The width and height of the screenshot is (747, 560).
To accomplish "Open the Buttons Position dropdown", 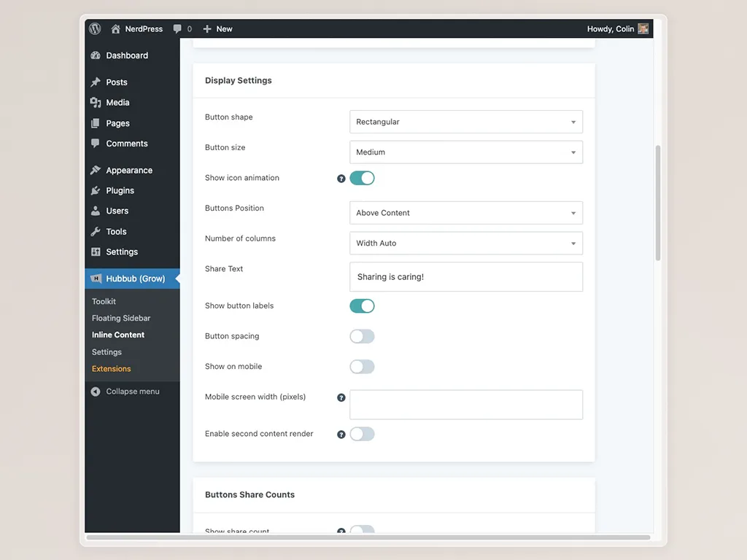I will coord(466,213).
